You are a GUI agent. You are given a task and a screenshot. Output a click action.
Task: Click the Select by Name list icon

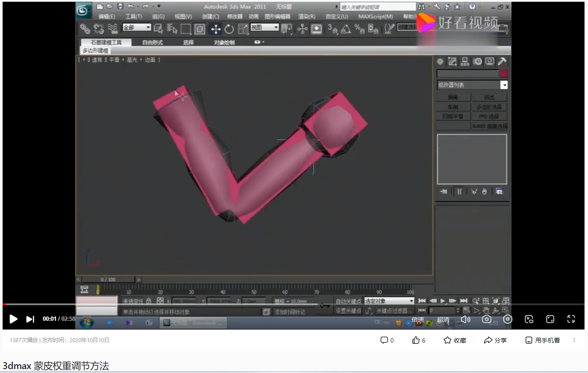point(172,29)
